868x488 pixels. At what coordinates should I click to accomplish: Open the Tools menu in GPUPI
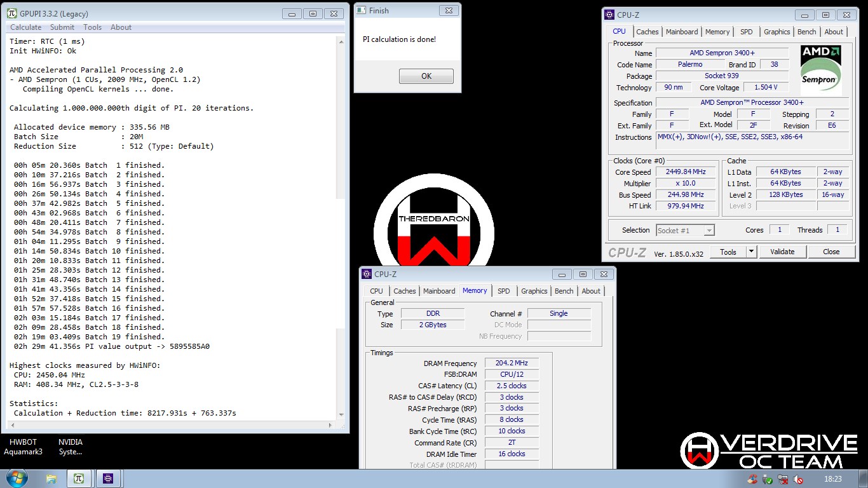(93, 27)
